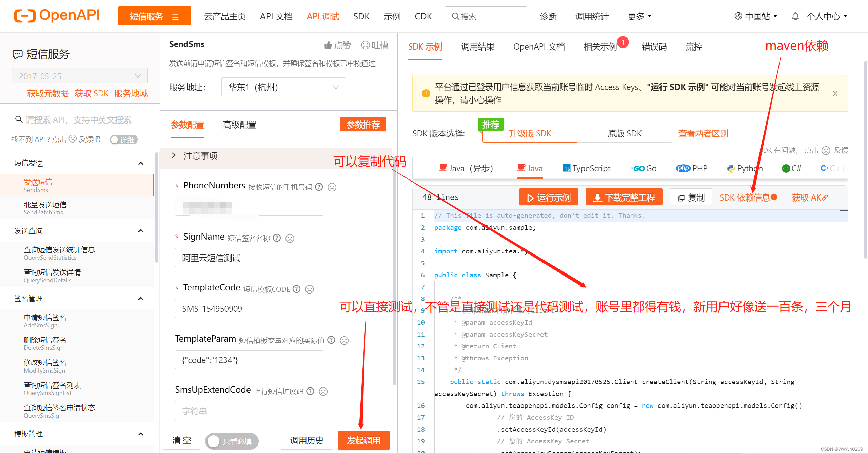Viewport: 868px width, 454px height.
Task: Click the 下载完整工程 download button
Action: [x=624, y=197]
